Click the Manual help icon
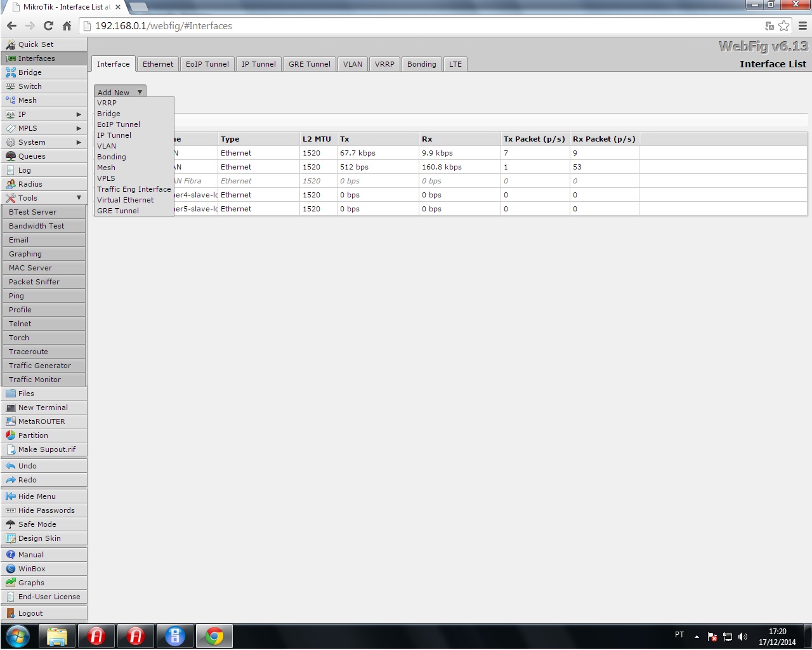 tap(11, 555)
